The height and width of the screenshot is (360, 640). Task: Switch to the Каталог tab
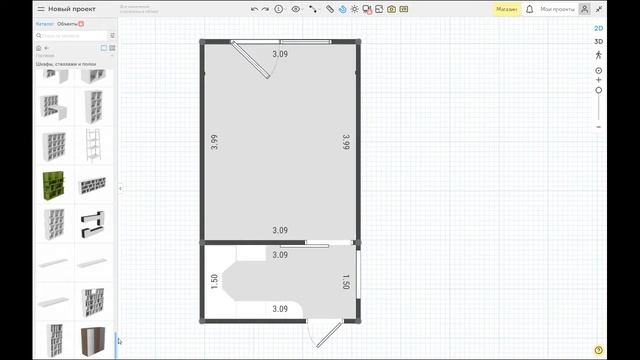44,24
